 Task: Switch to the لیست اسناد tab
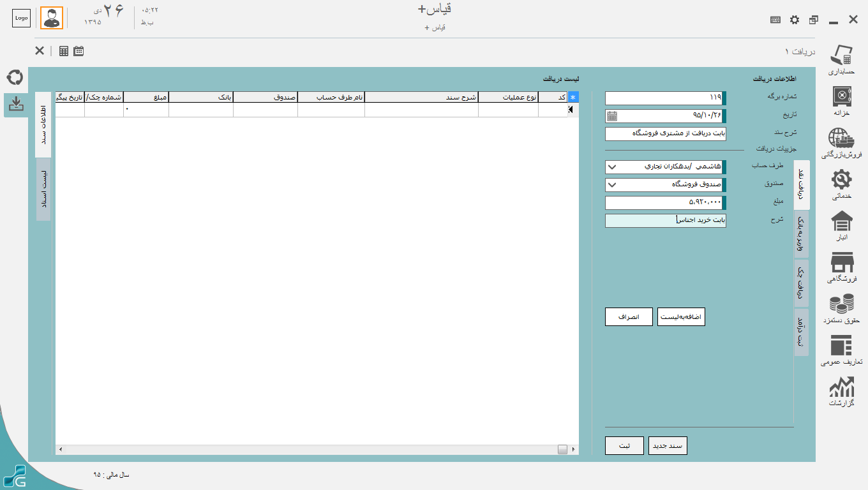pyautogui.click(x=43, y=189)
